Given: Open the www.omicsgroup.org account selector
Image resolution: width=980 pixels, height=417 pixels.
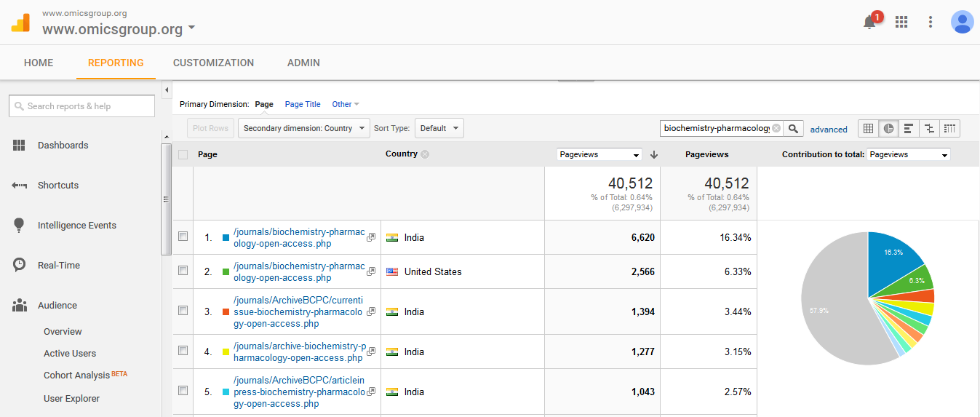Looking at the screenshot, I should pyautogui.click(x=119, y=29).
